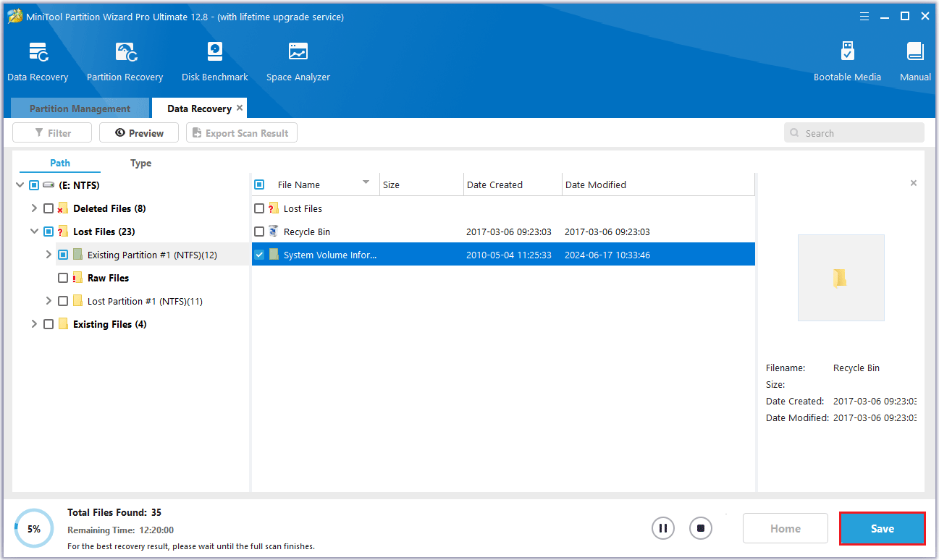
Task: Open the Bootable Media builder
Action: tap(848, 52)
